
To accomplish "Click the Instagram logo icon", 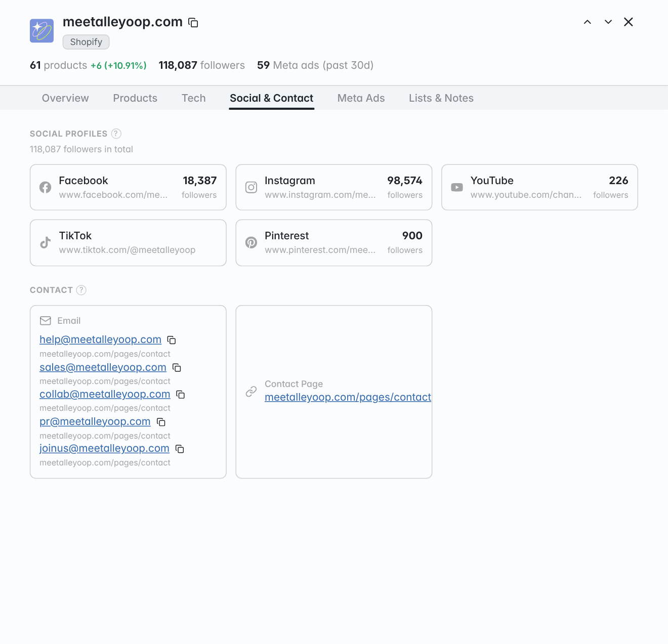I will [x=251, y=187].
